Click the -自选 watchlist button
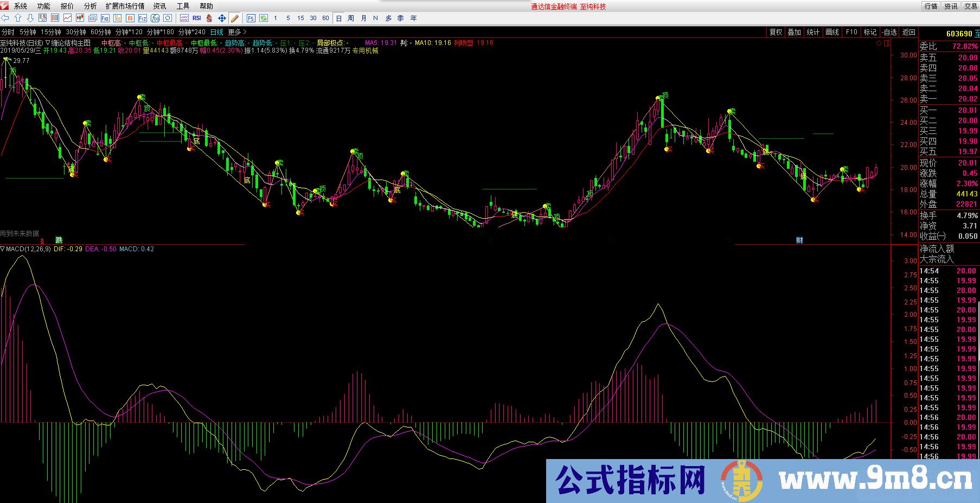This screenshot has height=503, width=980. click(888, 31)
